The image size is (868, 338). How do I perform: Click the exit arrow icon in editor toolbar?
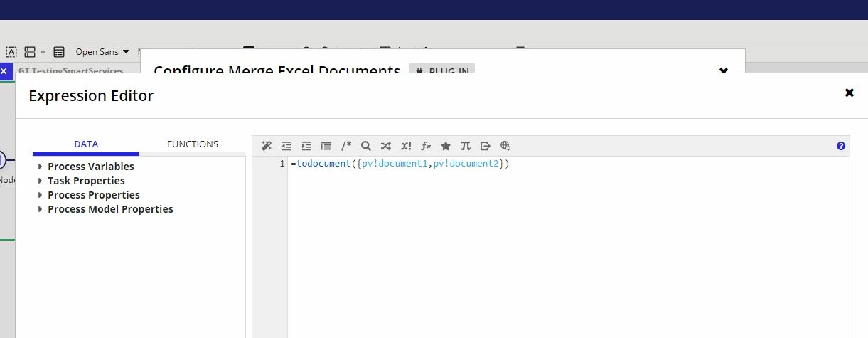[486, 146]
